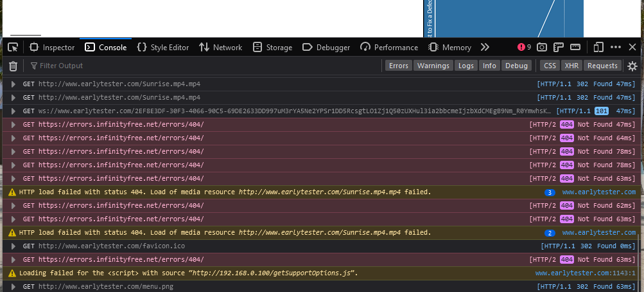The height and width of the screenshot is (292, 644).
Task: Clear the console with trash icon
Action: click(x=13, y=66)
